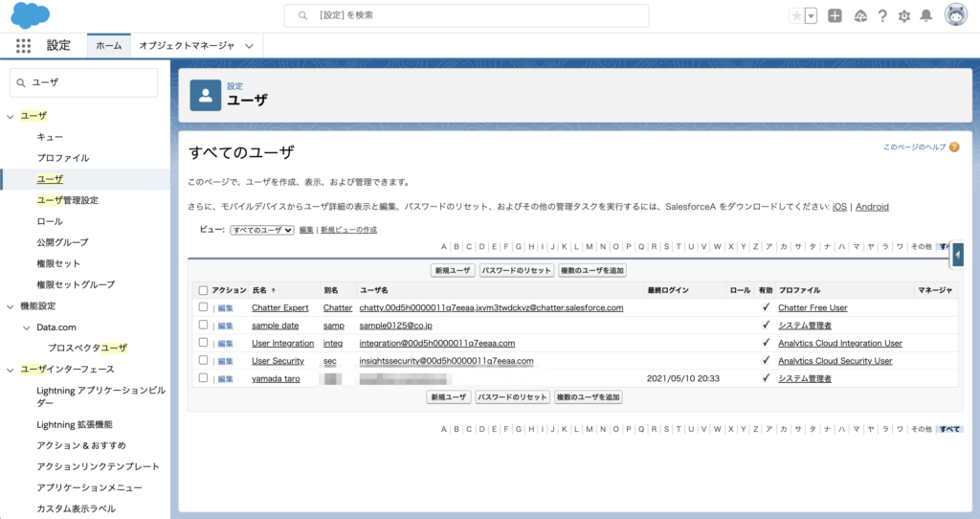Open キュー in the sidebar
This screenshot has height=519, width=980.
[x=50, y=137]
